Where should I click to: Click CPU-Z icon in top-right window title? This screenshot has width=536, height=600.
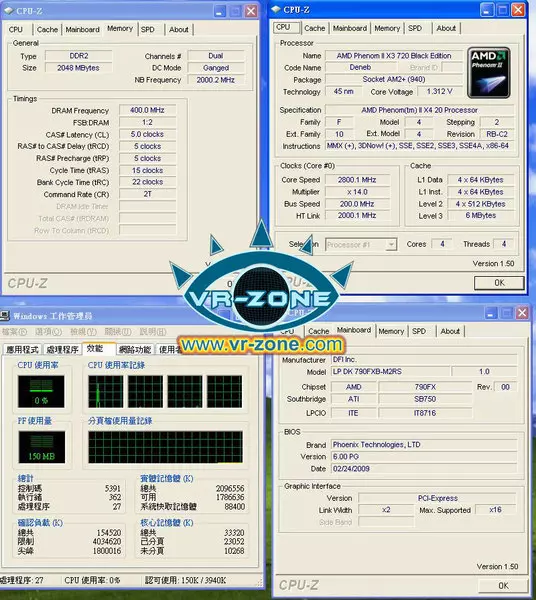point(275,10)
